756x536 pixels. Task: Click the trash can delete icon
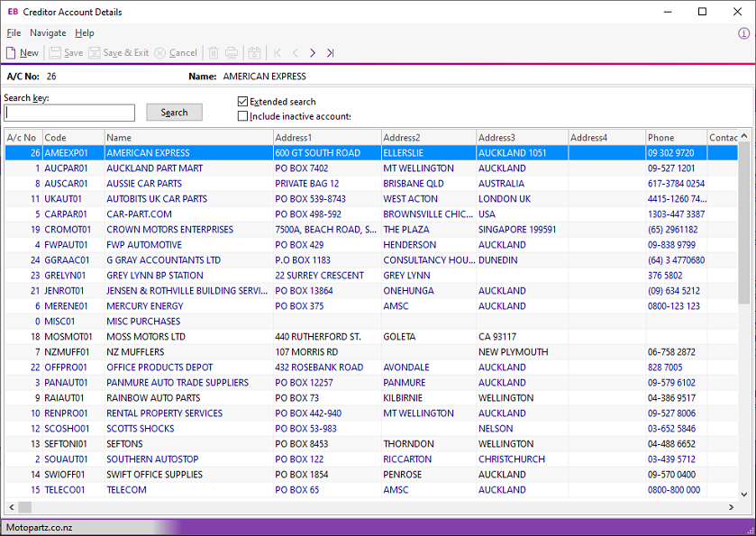[214, 52]
